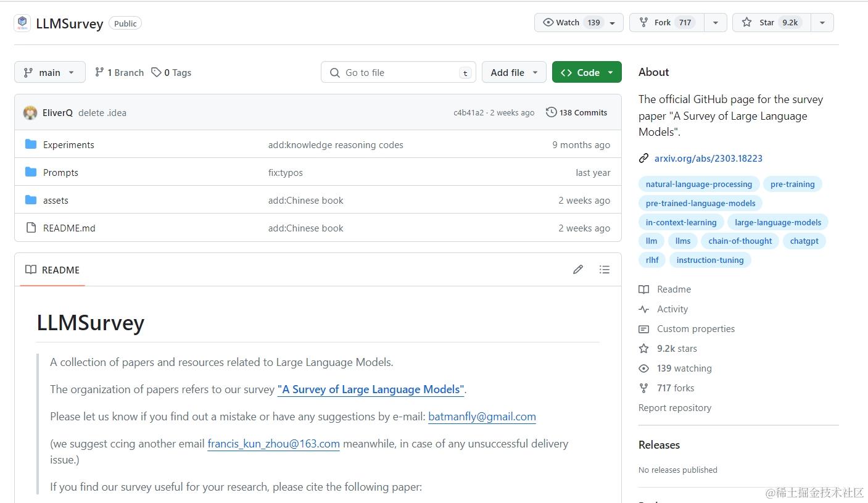The height and width of the screenshot is (503, 868).
Task: Click the assets folder icon
Action: (31, 200)
